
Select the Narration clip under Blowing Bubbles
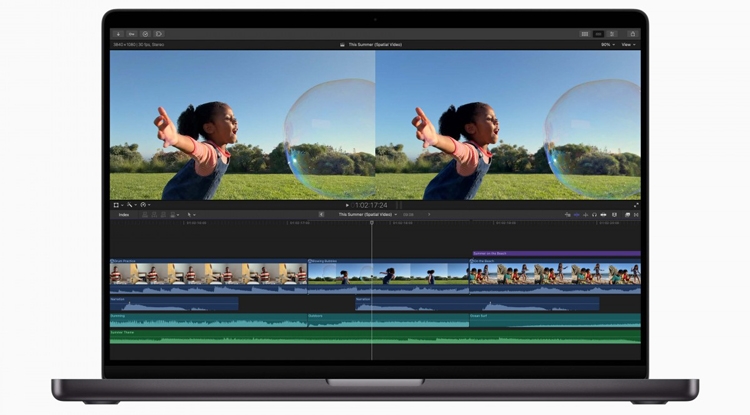click(x=477, y=304)
